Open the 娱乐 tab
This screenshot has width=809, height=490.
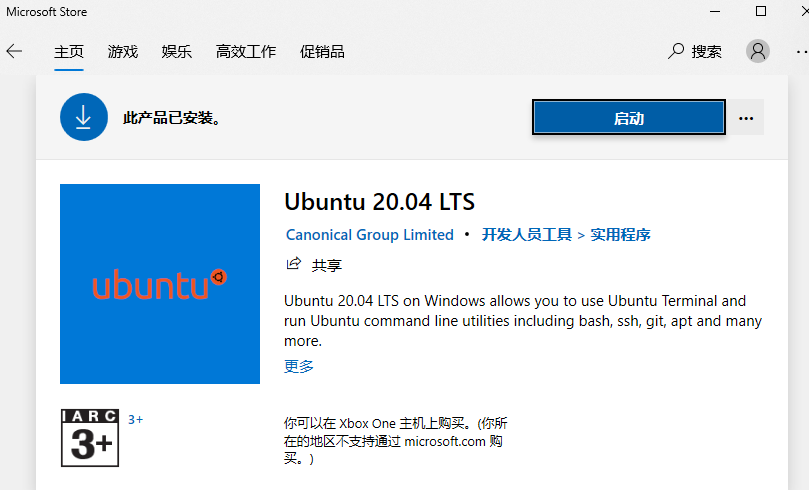pos(176,52)
